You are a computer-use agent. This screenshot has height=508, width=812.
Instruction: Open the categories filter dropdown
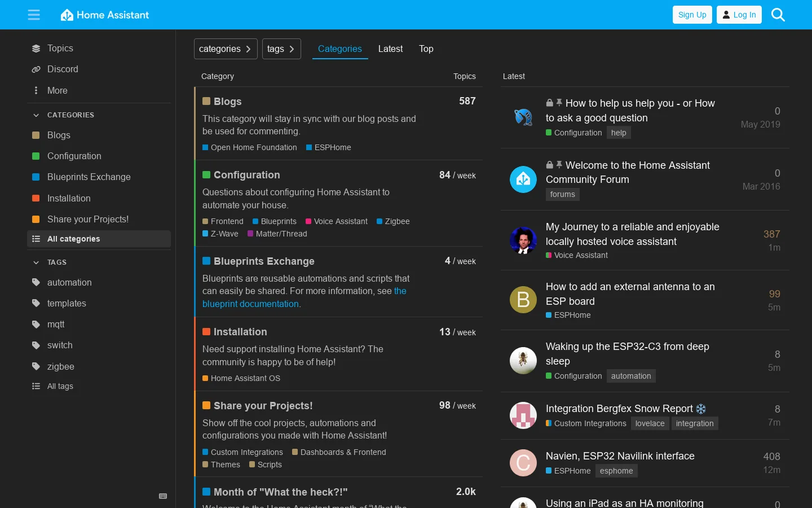(x=226, y=49)
